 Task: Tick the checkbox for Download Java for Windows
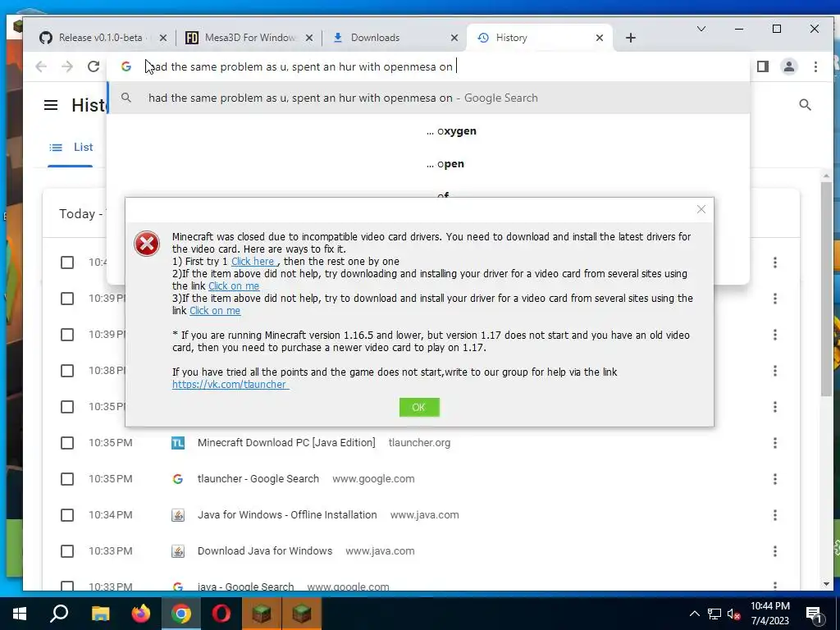(67, 551)
